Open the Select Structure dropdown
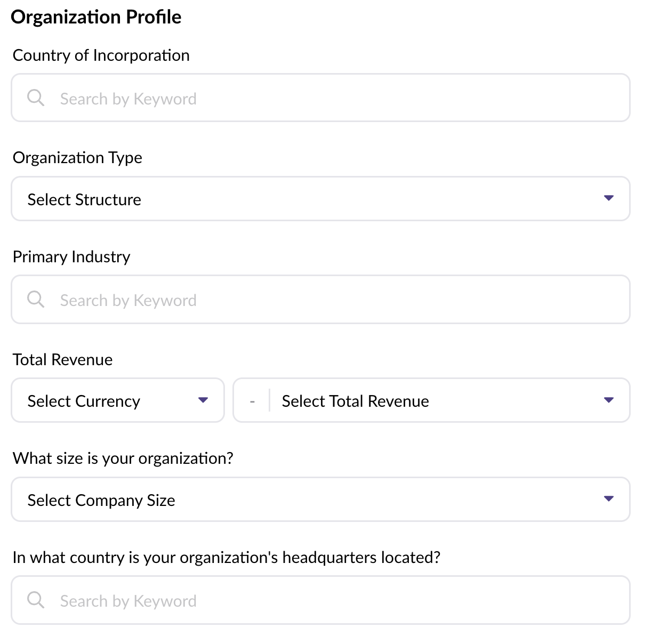Image resolution: width=660 pixels, height=644 pixels. pos(320,199)
